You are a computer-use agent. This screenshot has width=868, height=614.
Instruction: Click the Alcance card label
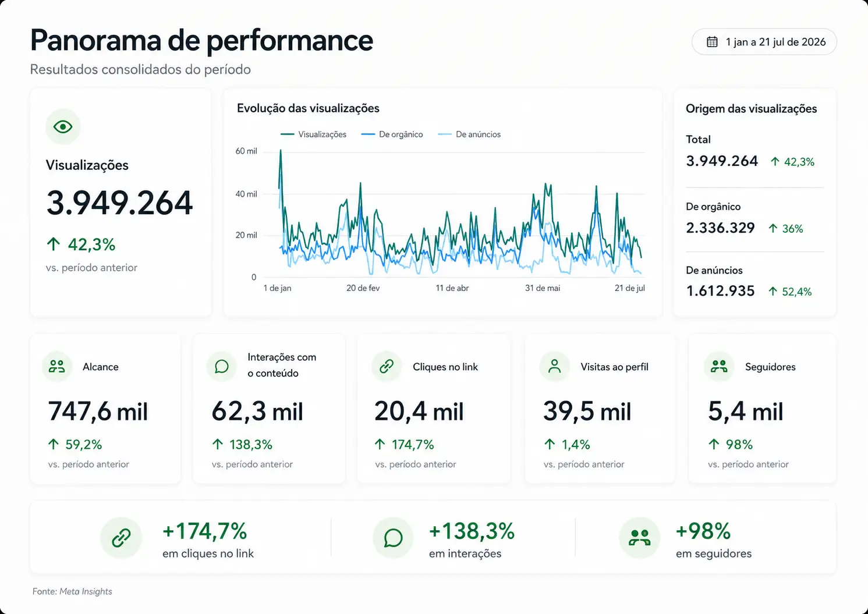coord(101,367)
